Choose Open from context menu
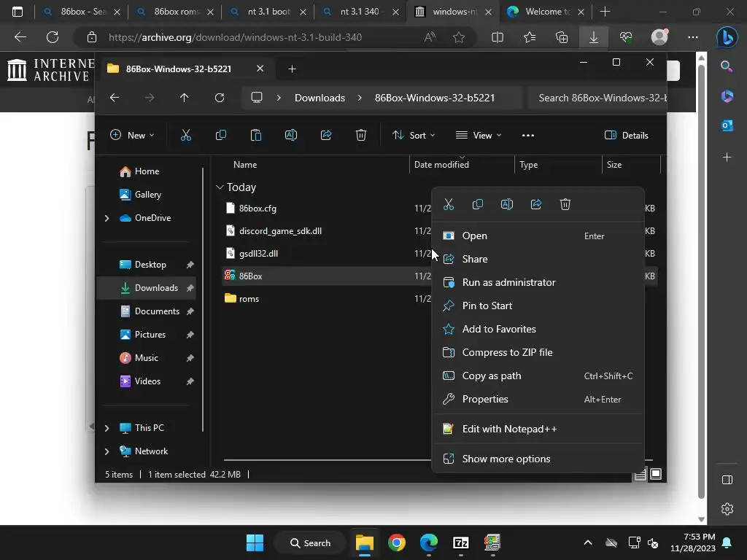This screenshot has height=560, width=747. pos(538,236)
